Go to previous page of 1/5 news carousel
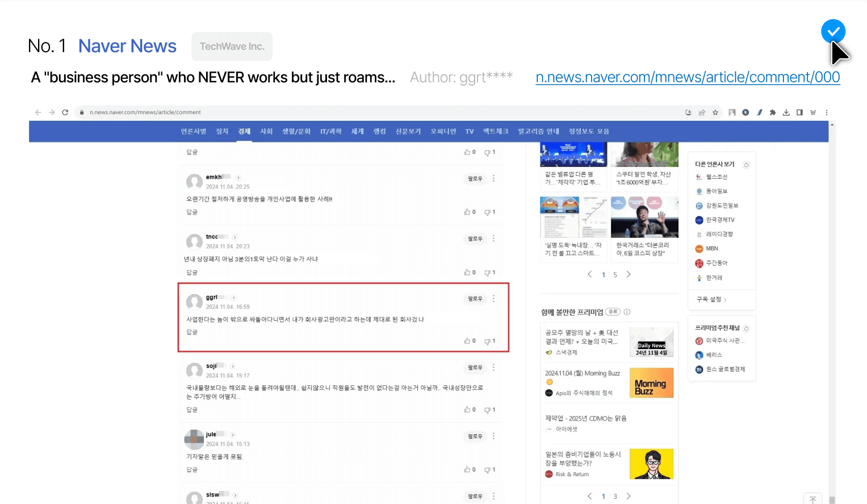This screenshot has height=504, width=867. coord(589,274)
